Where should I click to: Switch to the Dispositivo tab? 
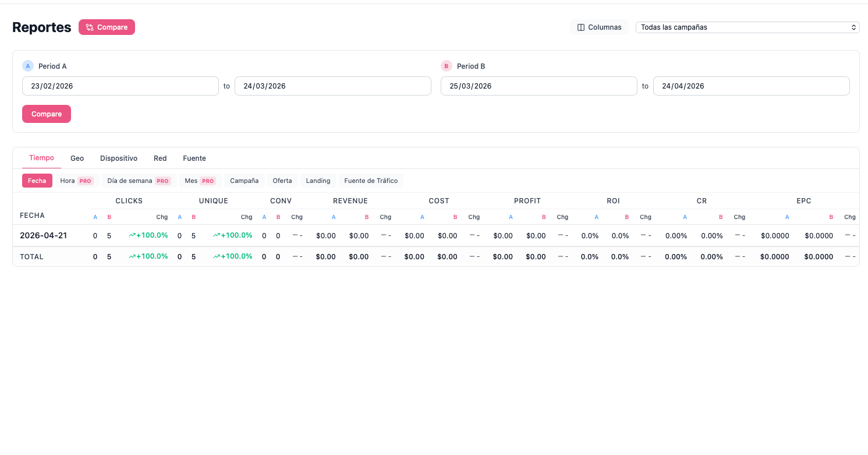pos(119,158)
